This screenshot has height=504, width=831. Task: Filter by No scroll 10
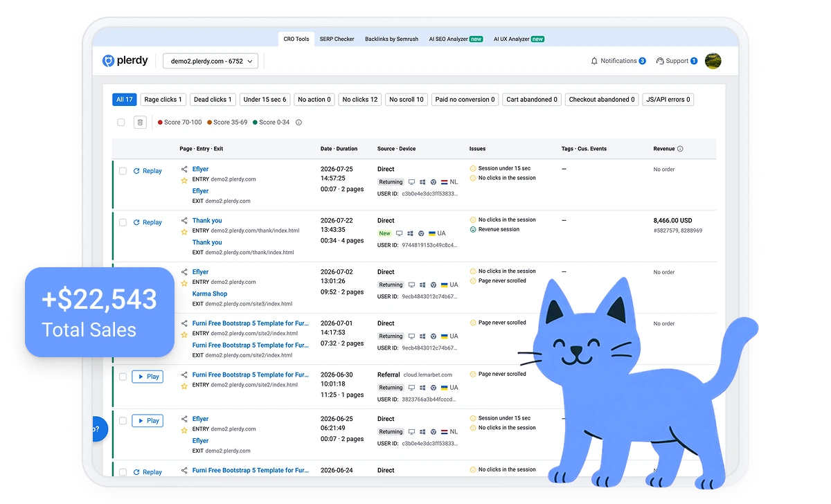[406, 100]
